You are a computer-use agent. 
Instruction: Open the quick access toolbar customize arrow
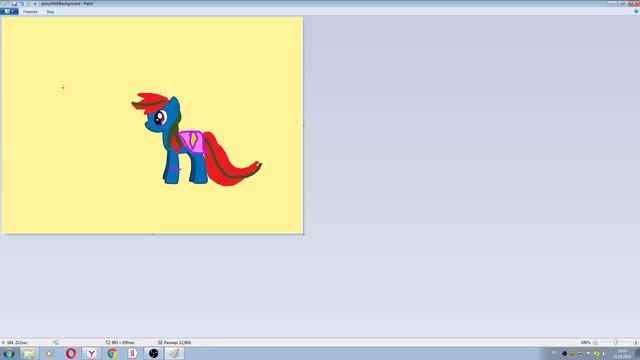(35, 4)
